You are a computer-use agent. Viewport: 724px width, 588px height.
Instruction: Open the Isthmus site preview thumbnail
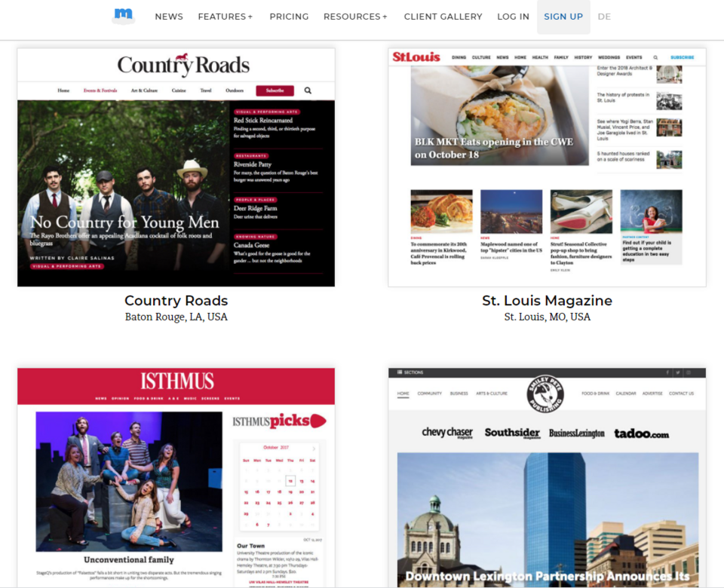(176, 478)
